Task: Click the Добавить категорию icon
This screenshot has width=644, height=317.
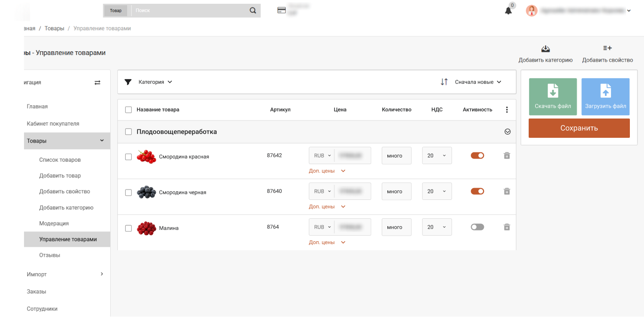Action: 545,49
